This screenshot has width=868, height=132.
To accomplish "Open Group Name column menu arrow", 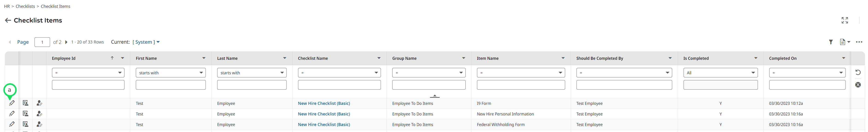I will pos(463,58).
